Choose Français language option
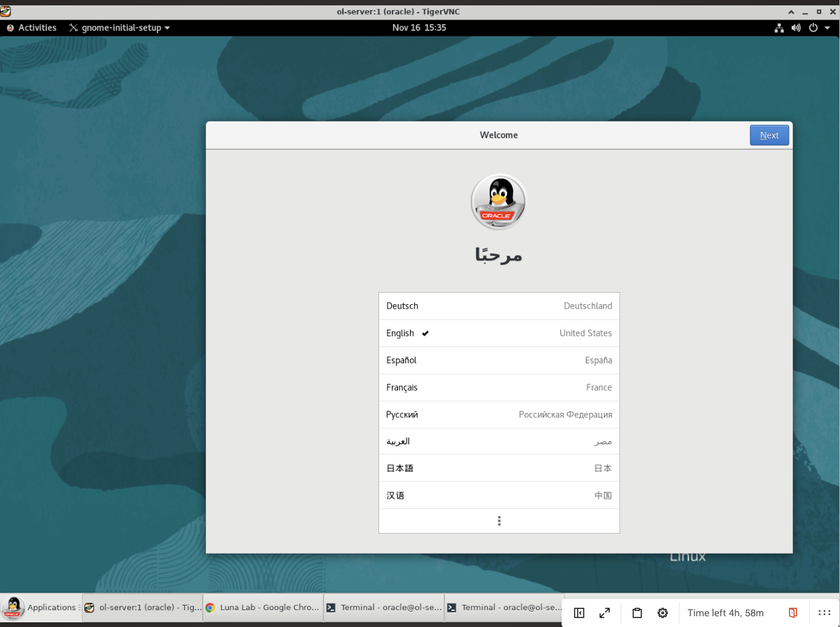Viewport: 840px width, 627px height. tap(499, 387)
